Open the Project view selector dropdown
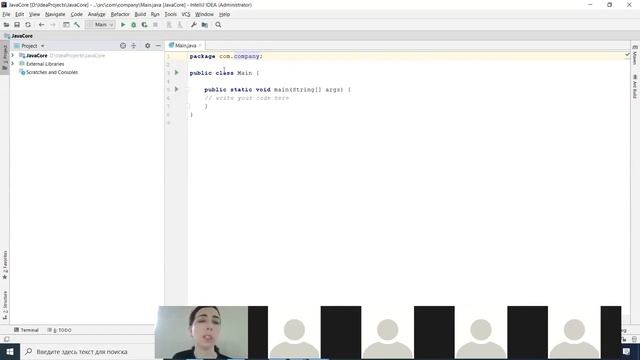Image resolution: width=640 pixels, height=360 pixels. 29,46
